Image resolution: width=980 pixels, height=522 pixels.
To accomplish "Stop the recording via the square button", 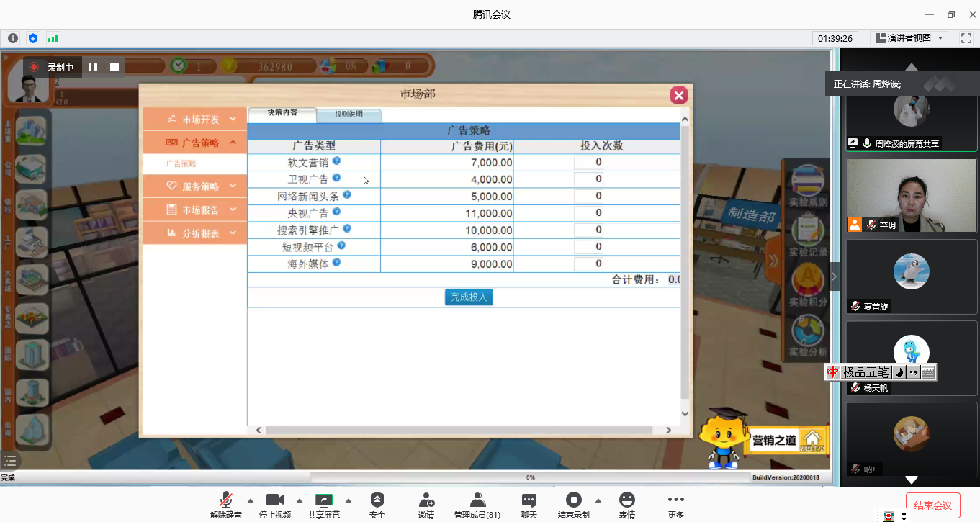I will click(x=114, y=67).
